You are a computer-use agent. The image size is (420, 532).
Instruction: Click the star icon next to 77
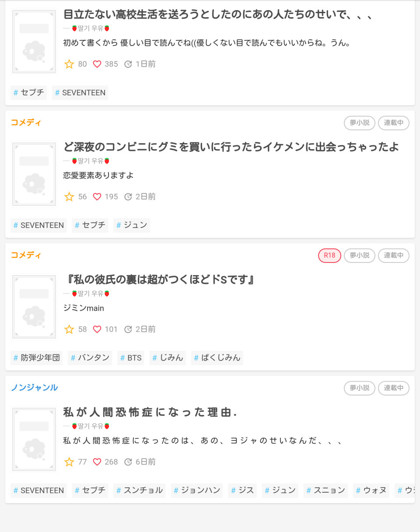tap(69, 462)
